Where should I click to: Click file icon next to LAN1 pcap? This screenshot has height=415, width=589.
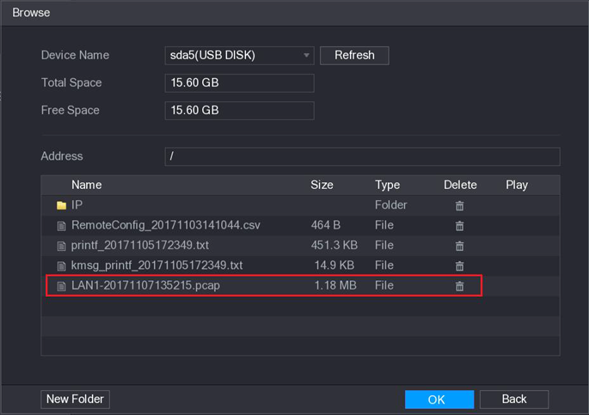tap(61, 286)
